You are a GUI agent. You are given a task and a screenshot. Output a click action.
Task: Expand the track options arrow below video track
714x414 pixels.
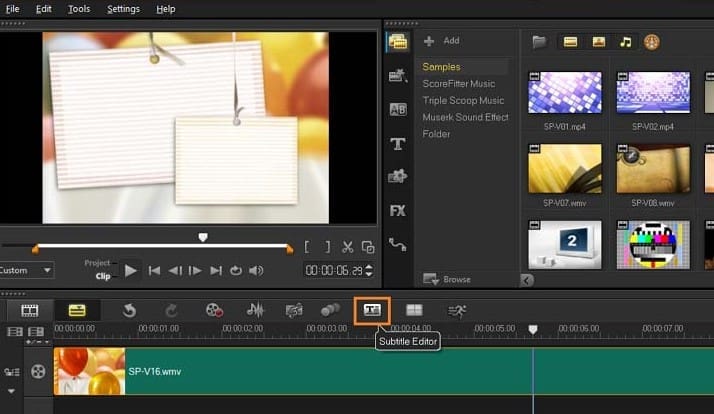[12, 391]
